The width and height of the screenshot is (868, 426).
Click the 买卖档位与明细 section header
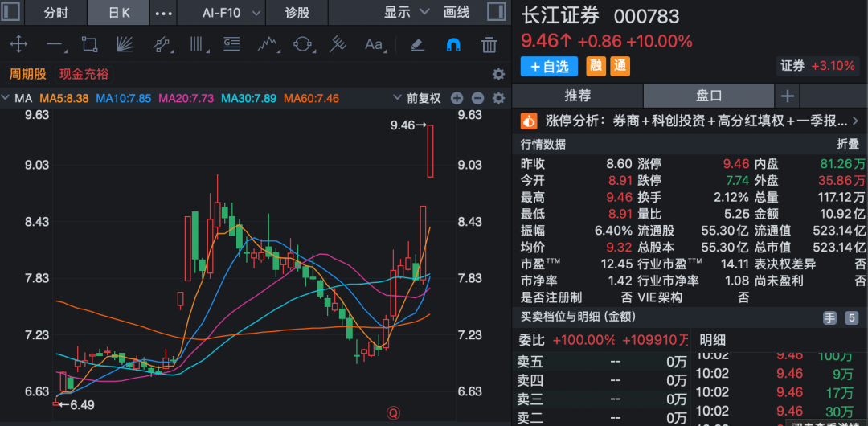[x=578, y=317]
